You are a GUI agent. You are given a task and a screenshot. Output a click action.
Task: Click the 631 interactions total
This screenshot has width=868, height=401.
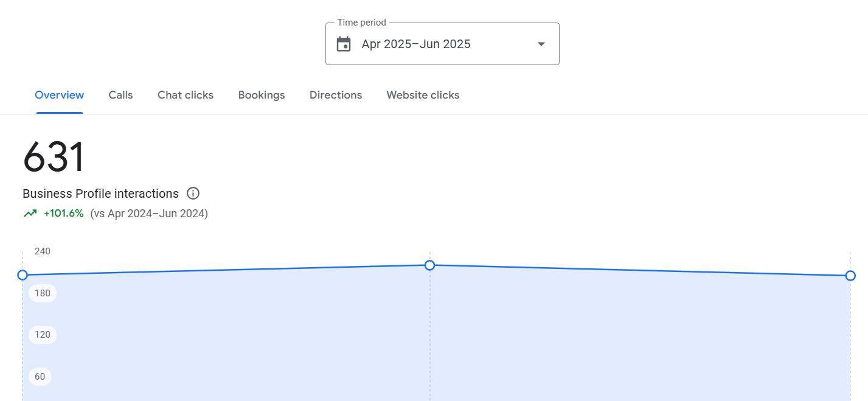pyautogui.click(x=54, y=157)
